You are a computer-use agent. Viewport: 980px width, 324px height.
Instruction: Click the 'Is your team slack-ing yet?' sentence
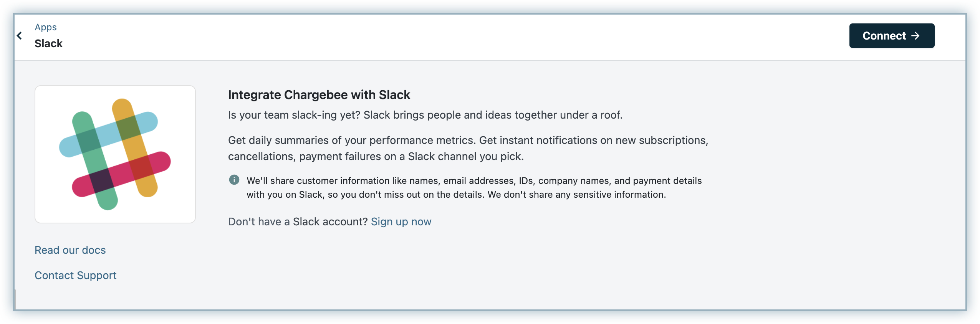(425, 115)
